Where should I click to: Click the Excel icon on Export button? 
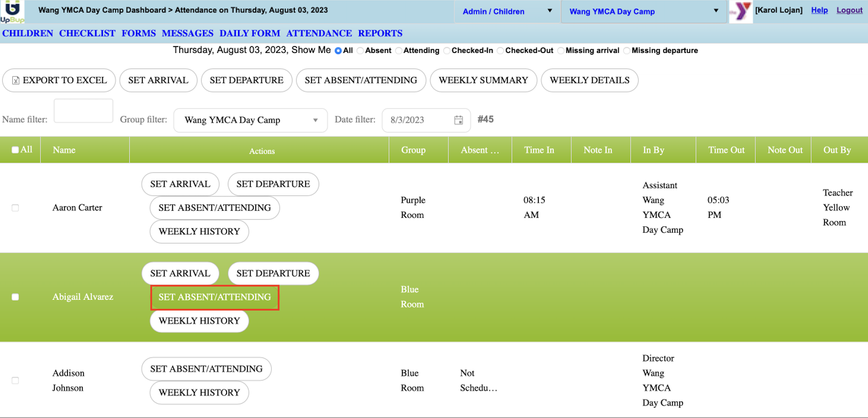click(x=16, y=81)
